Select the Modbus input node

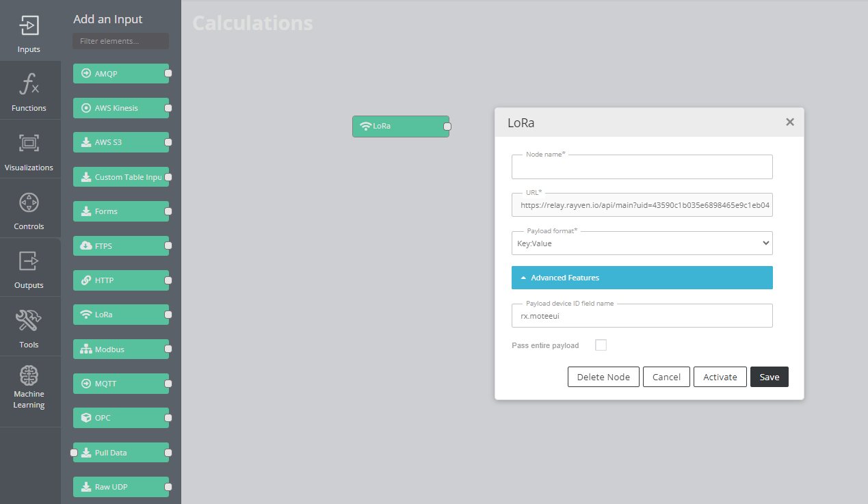(x=121, y=349)
